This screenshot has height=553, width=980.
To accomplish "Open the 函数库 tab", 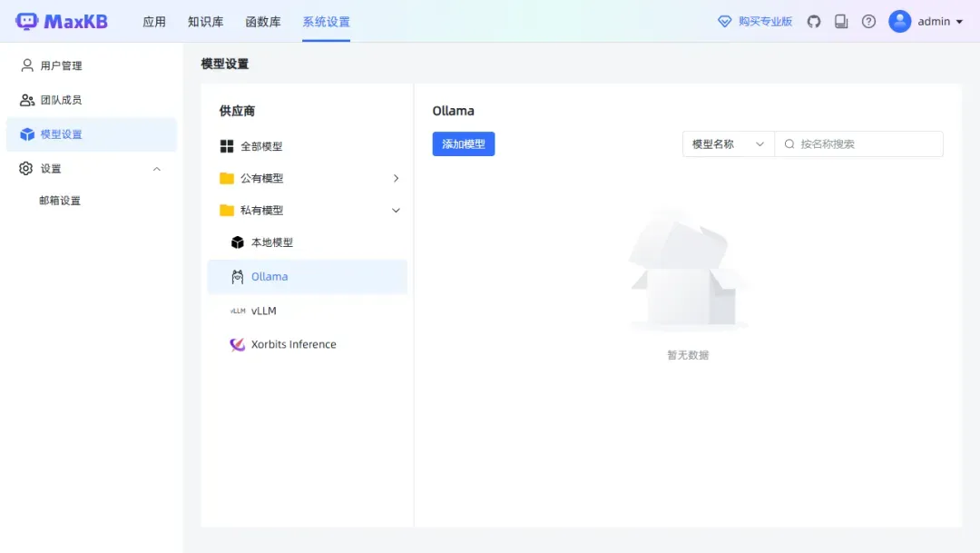I will 263,22.
